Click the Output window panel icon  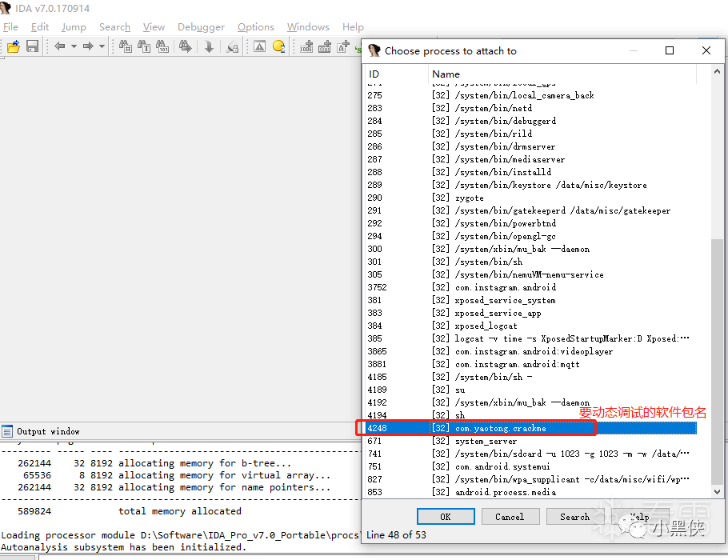[7, 431]
